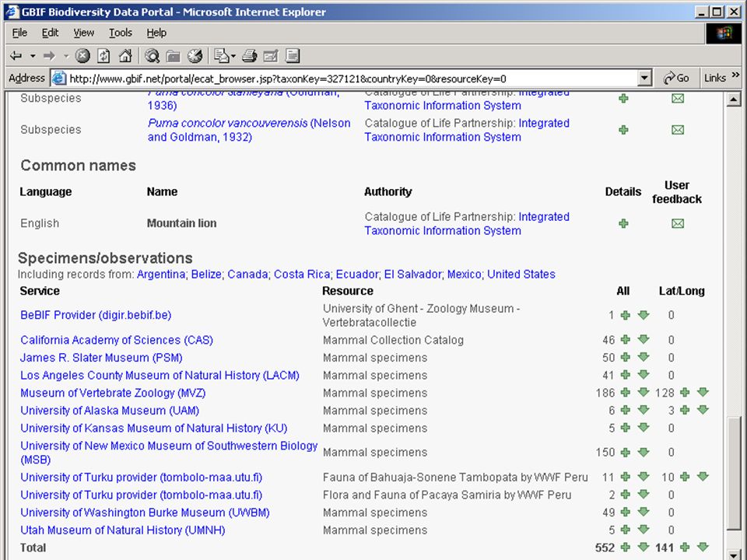Click the Discuss toolbar icon
This screenshot has width=747, height=560.
tap(292, 56)
